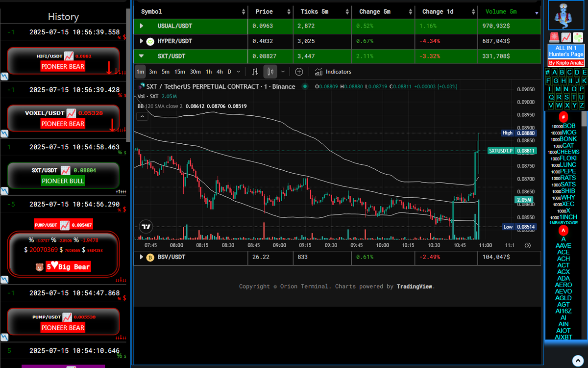Sort by Volume 5m column

[x=509, y=12]
